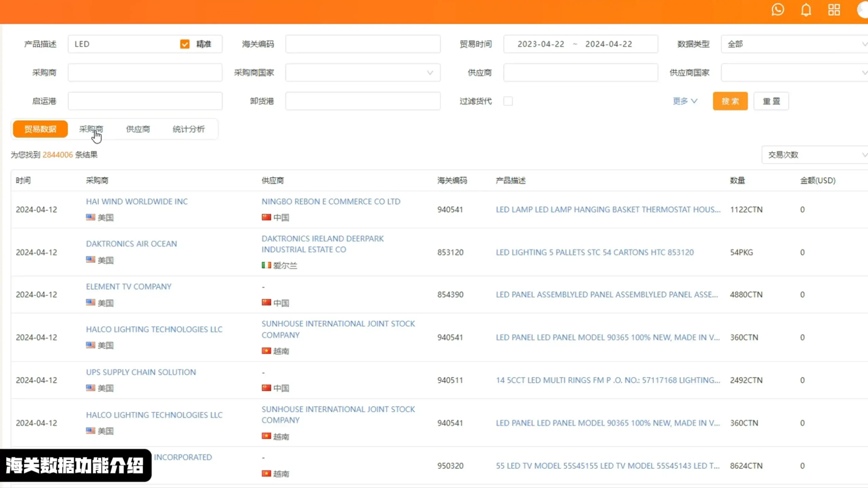The width and height of the screenshot is (868, 488).
Task: Click the 海关编码 input field
Action: pos(362,44)
